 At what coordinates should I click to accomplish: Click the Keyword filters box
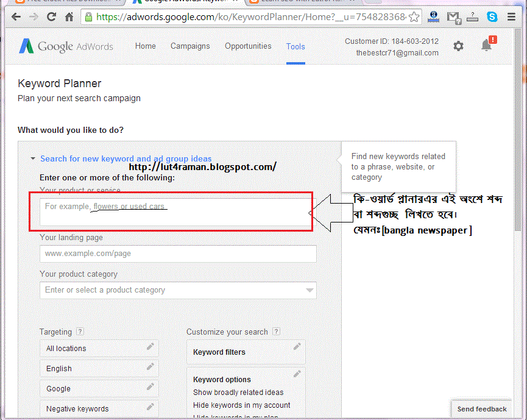[246, 352]
